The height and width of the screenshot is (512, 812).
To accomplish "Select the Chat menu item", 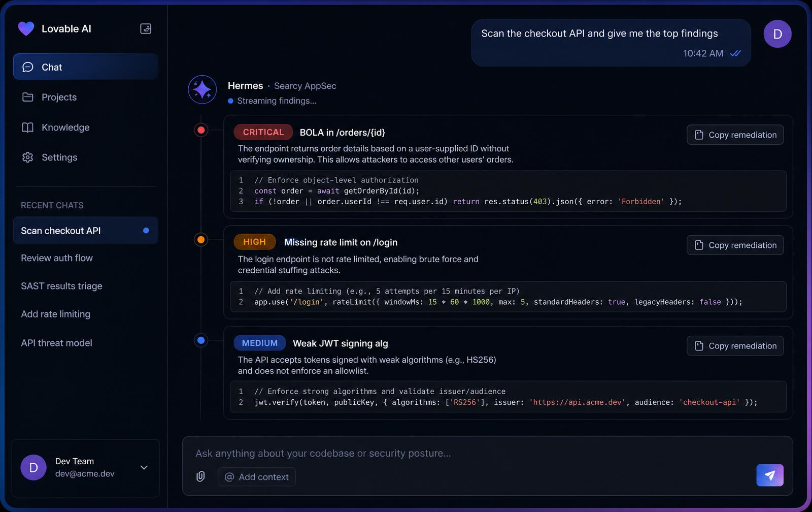I will [x=85, y=67].
